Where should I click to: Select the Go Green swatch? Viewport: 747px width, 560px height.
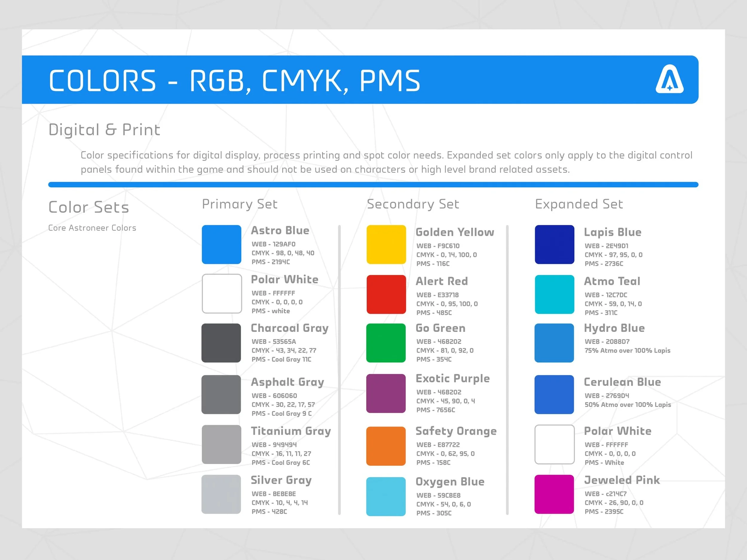pos(386,343)
